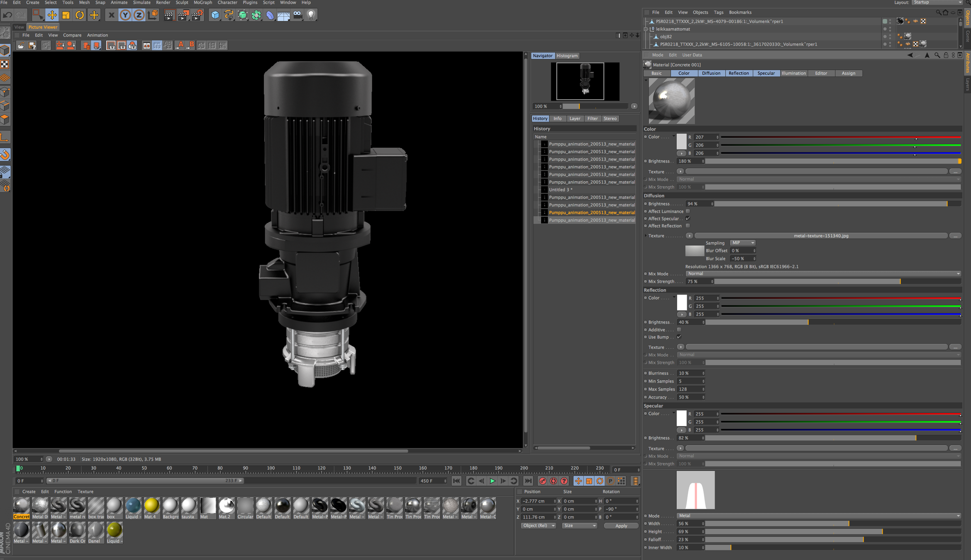Open the Sampling MIP dropdown
This screenshot has height=560, width=971.
pyautogui.click(x=742, y=243)
